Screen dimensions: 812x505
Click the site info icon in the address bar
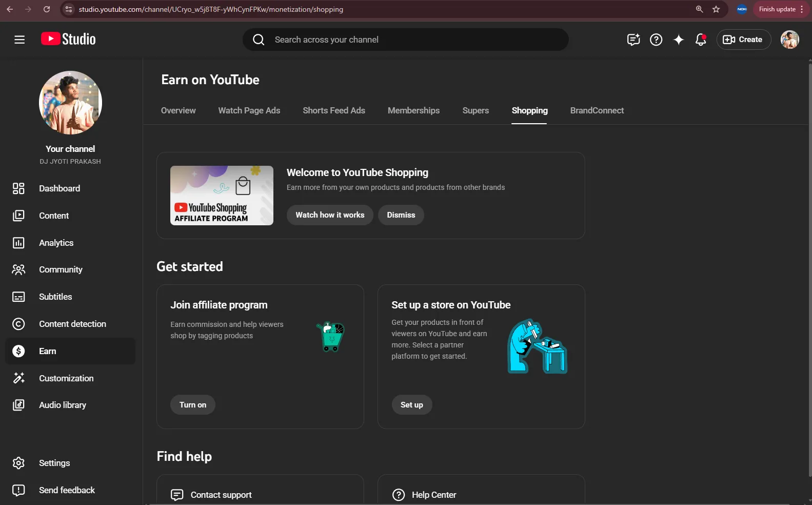(69, 9)
